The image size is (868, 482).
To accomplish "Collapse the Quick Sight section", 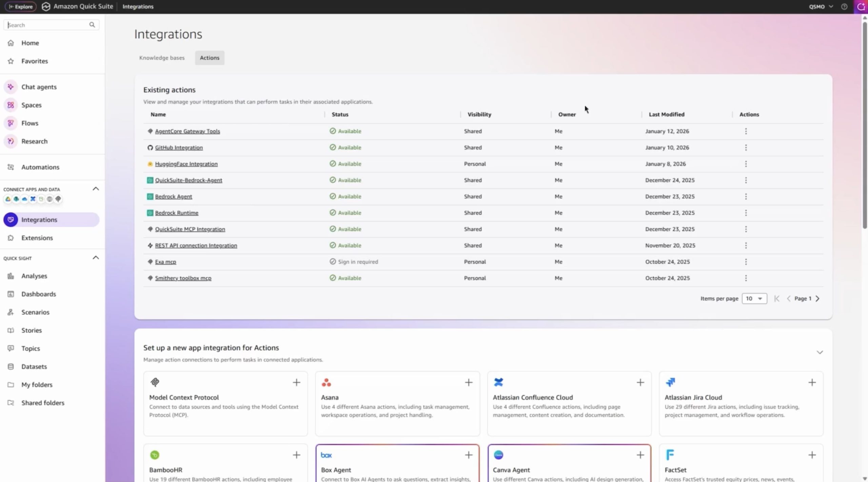I will click(x=95, y=257).
